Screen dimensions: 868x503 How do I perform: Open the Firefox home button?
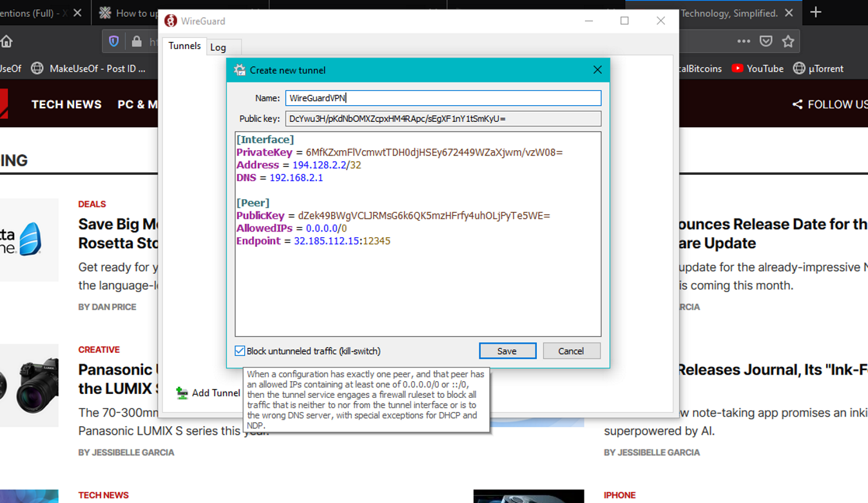tap(6, 42)
